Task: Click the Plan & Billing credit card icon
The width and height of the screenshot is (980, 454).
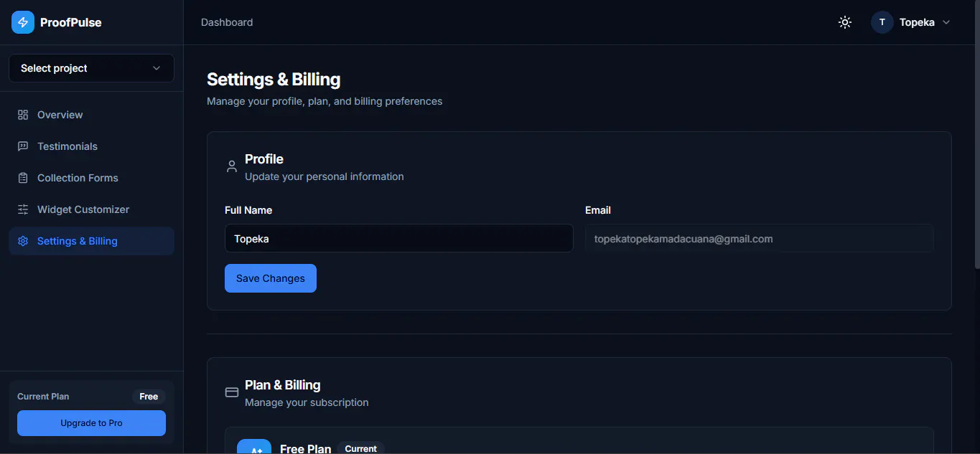Action: (232, 393)
